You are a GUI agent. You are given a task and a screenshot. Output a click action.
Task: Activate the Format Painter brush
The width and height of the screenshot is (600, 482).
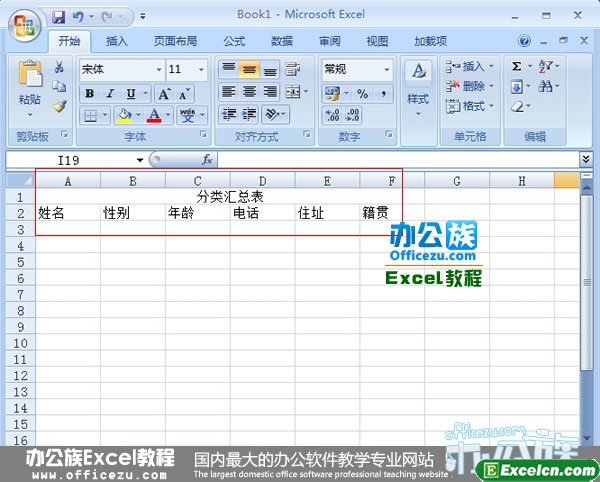point(60,106)
